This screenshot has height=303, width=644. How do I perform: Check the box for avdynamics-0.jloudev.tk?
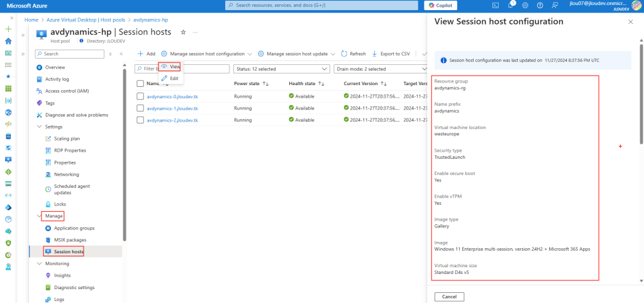[x=140, y=96]
